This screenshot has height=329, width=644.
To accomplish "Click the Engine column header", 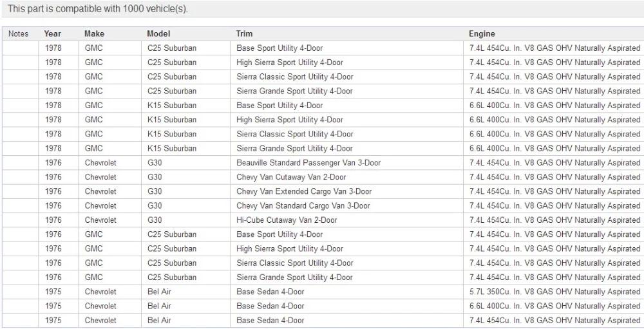I will click(x=482, y=33).
